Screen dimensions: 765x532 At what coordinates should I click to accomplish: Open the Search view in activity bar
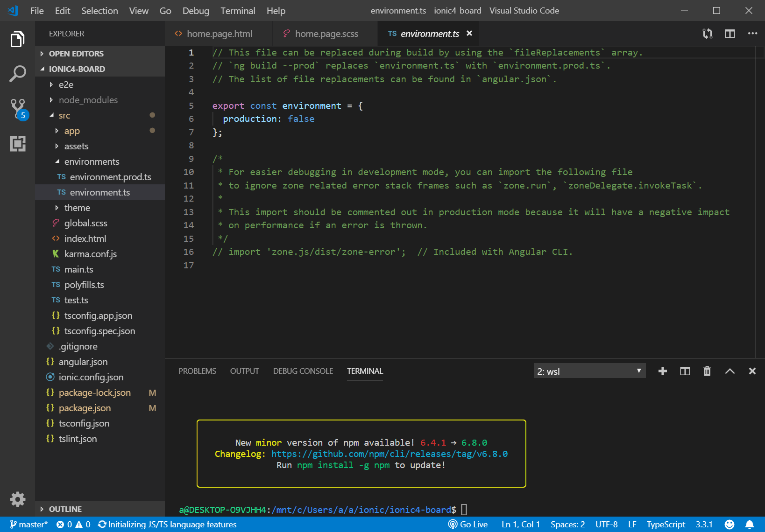click(x=17, y=74)
